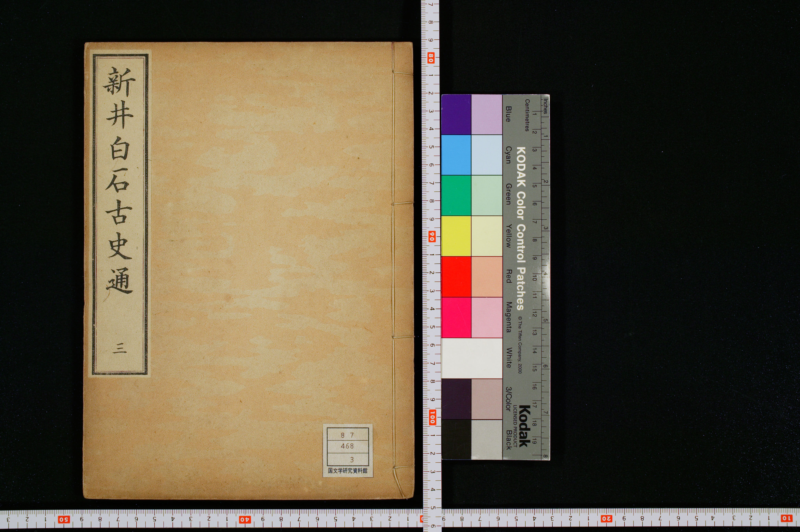Pick the black patch at strip bottom
This screenshot has width=800, height=532.
click(456, 440)
